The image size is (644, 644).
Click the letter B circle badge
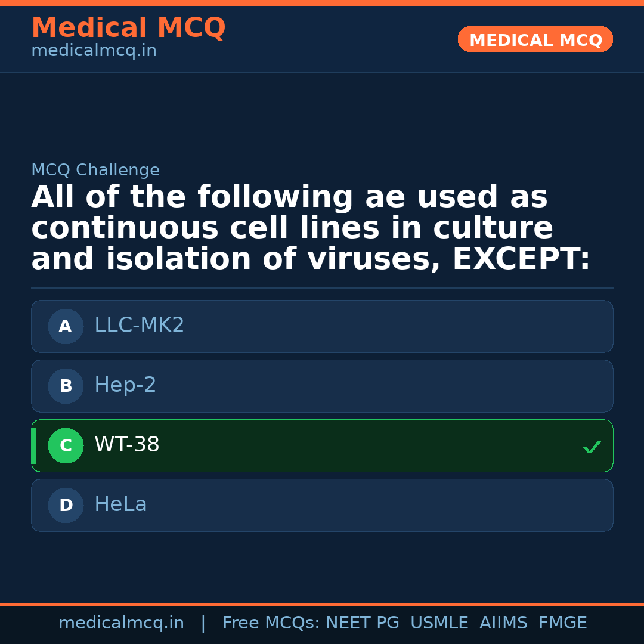(66, 386)
